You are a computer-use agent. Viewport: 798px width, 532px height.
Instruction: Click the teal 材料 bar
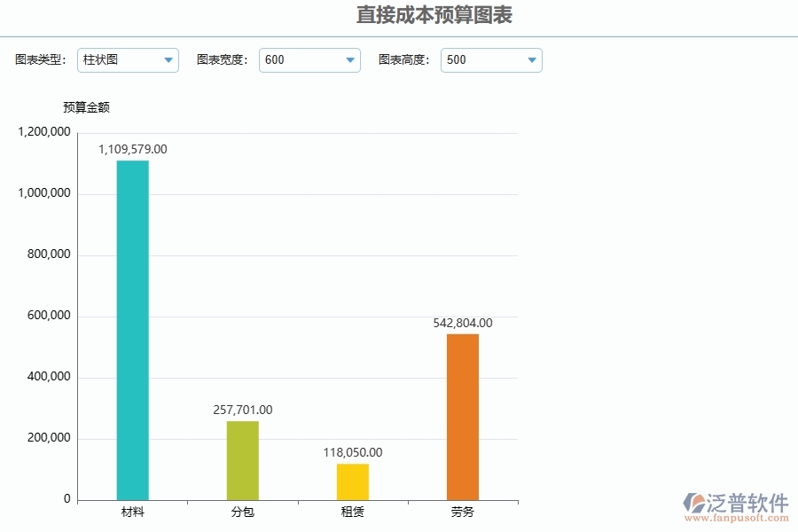(131, 328)
